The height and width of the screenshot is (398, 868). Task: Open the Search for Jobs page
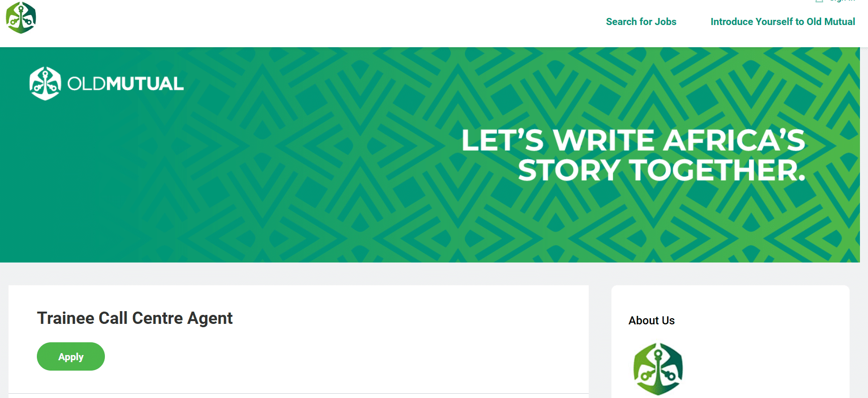[641, 22]
